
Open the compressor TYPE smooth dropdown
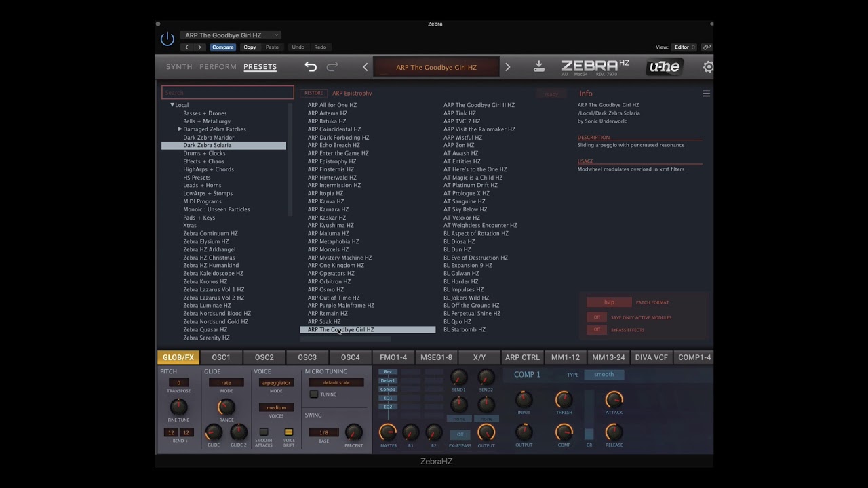(604, 375)
